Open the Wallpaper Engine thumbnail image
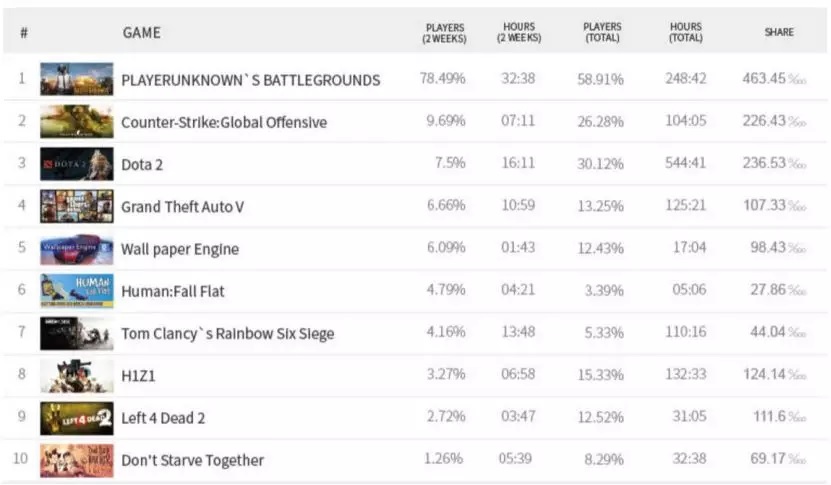831x485 pixels. 76,249
